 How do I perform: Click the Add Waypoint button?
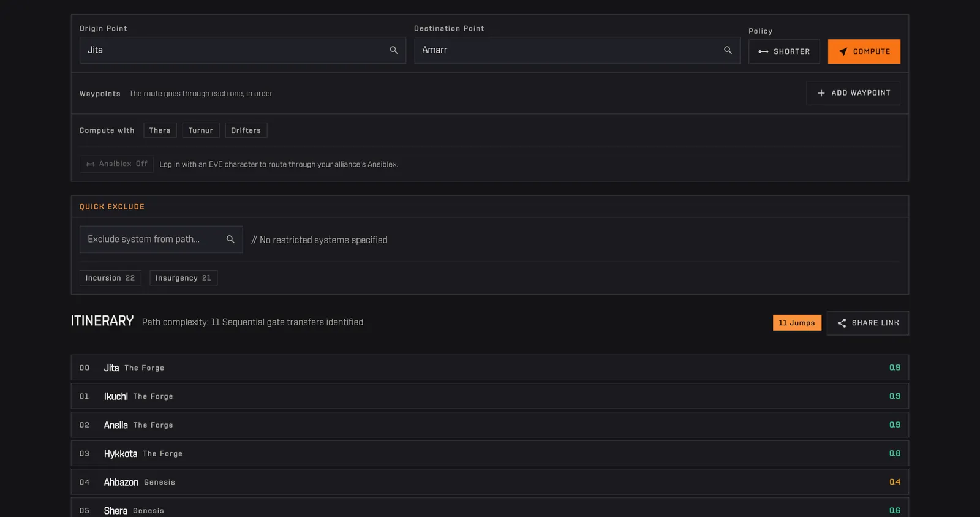pos(853,93)
